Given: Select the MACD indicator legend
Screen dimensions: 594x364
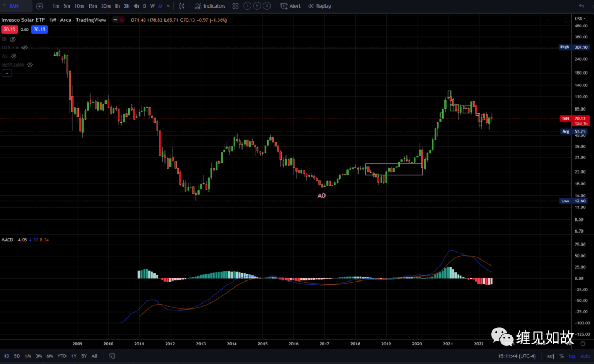Looking at the screenshot, I should tap(7, 240).
